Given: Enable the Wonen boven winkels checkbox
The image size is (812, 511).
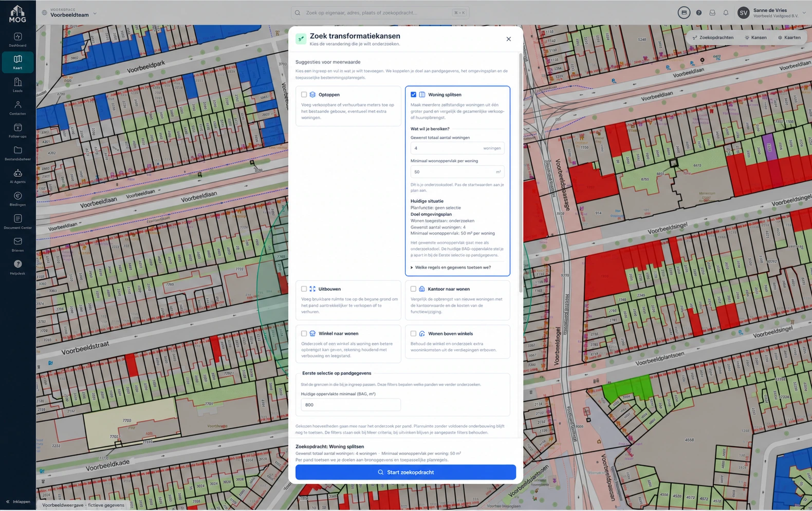Looking at the screenshot, I should coord(414,333).
